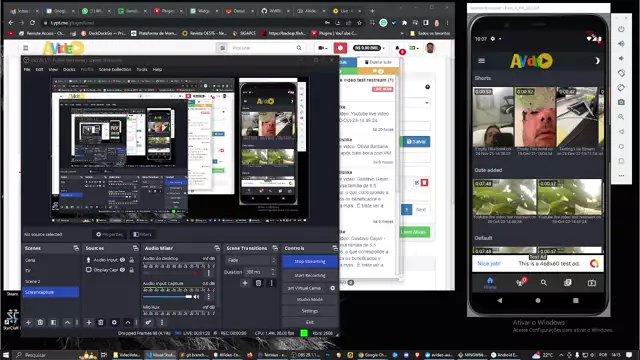This screenshot has width=640, height=360.
Task: Open Help menu in OBS
Action: 157,70
